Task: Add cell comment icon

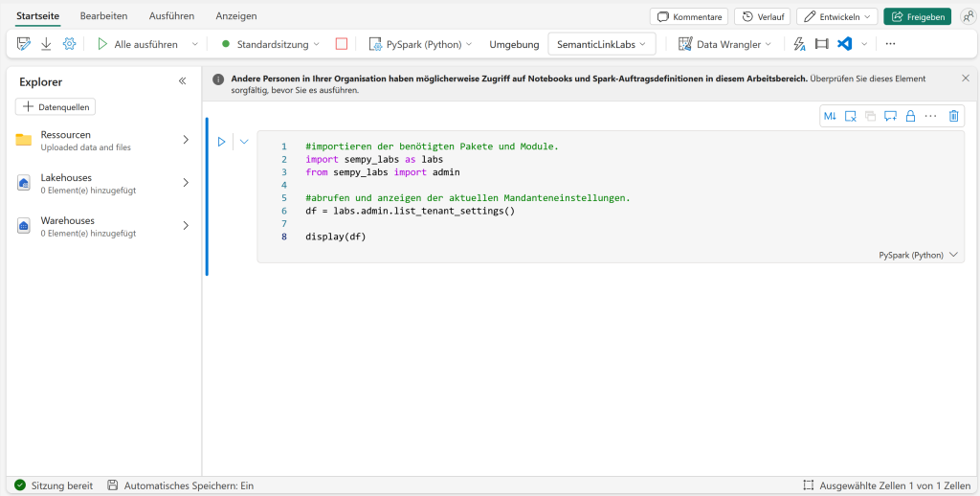Action: [891, 116]
